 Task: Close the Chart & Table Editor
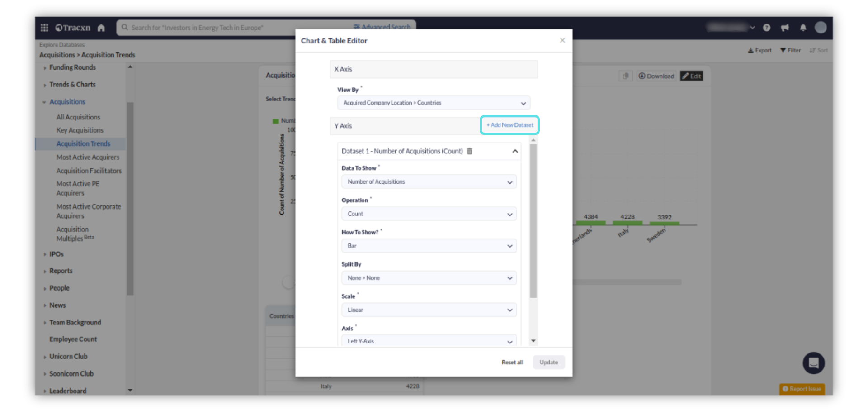(562, 40)
